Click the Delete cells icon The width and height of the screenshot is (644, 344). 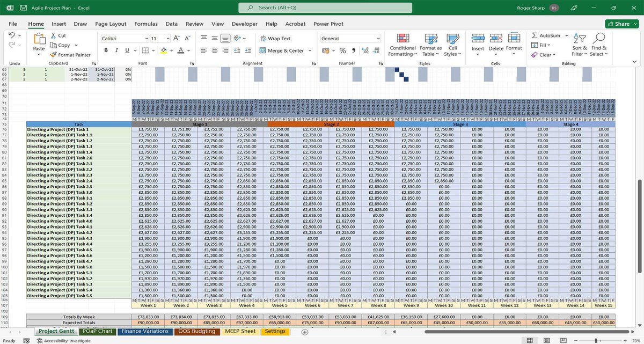click(x=496, y=38)
